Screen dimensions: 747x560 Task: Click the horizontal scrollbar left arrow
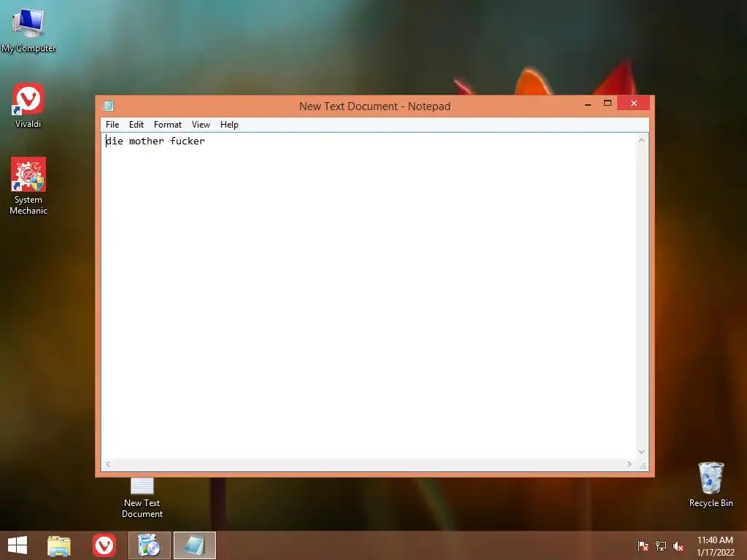[108, 464]
